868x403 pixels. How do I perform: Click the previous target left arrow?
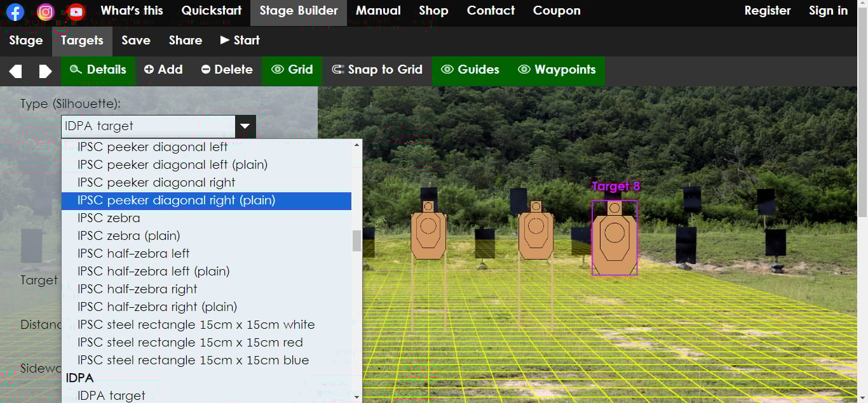(x=15, y=70)
